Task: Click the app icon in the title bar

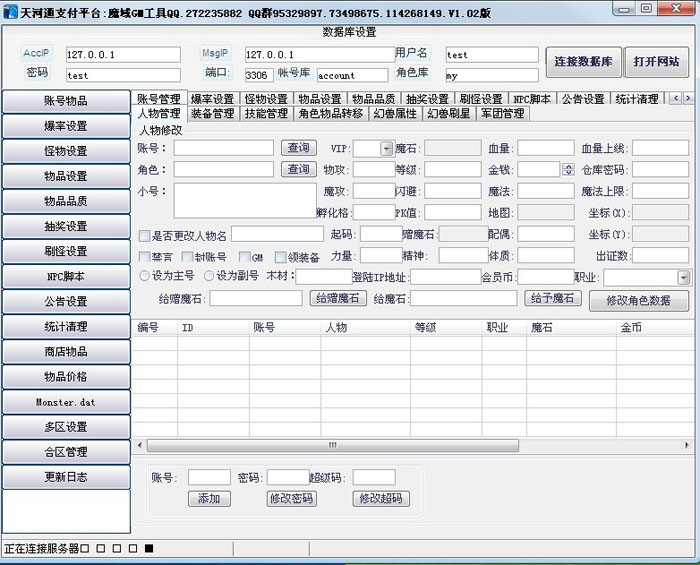Action: pos(11,9)
